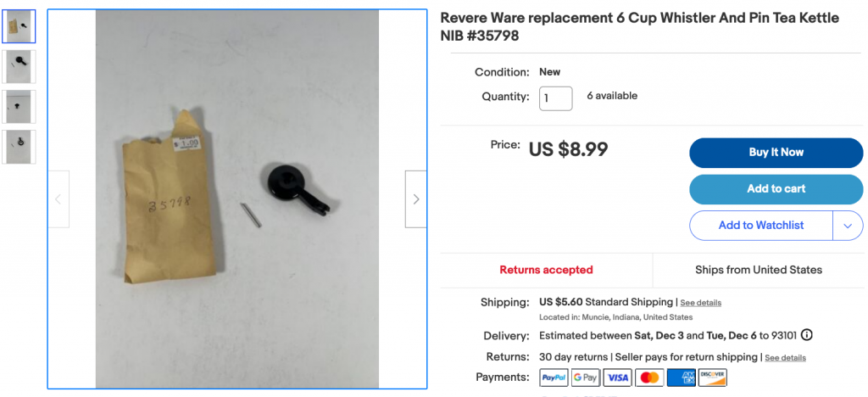Select the Google Pay payment icon
868x397 pixels.
[586, 377]
